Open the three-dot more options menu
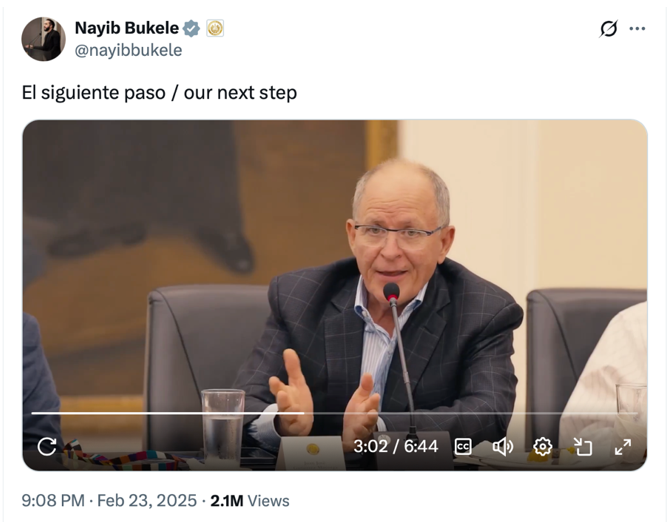The width and height of the screenshot is (667, 522). (x=637, y=29)
